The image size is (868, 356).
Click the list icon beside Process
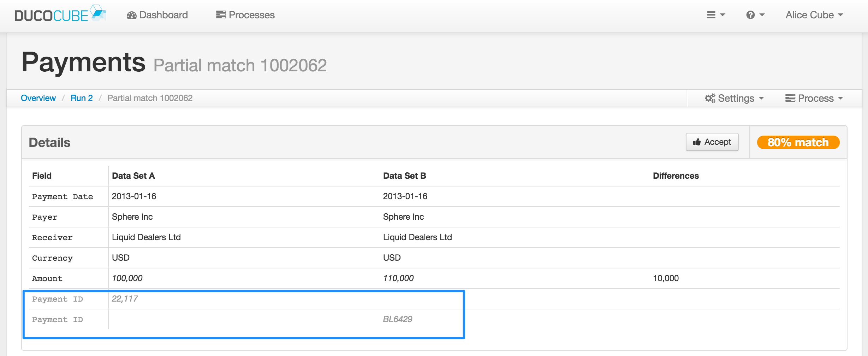tap(790, 98)
